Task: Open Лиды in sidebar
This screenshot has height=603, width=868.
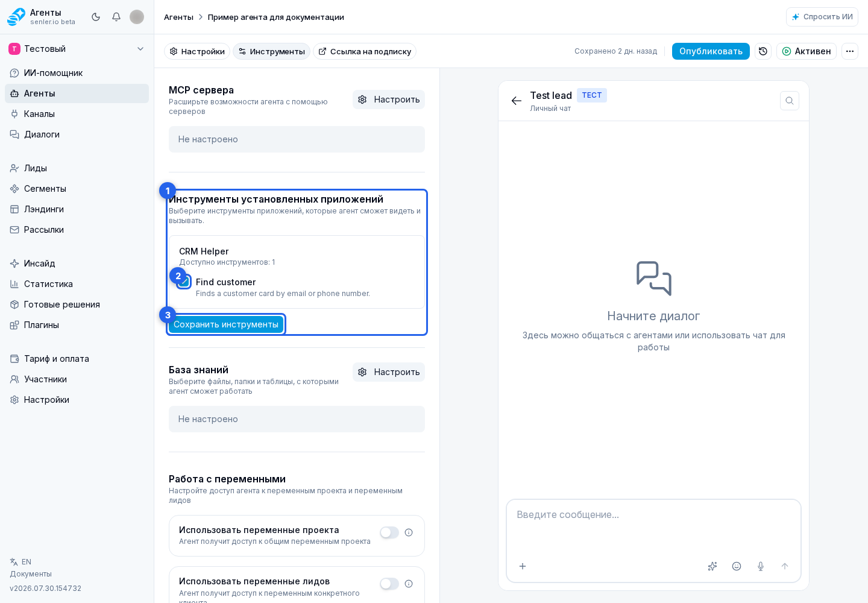Action: pyautogui.click(x=77, y=168)
